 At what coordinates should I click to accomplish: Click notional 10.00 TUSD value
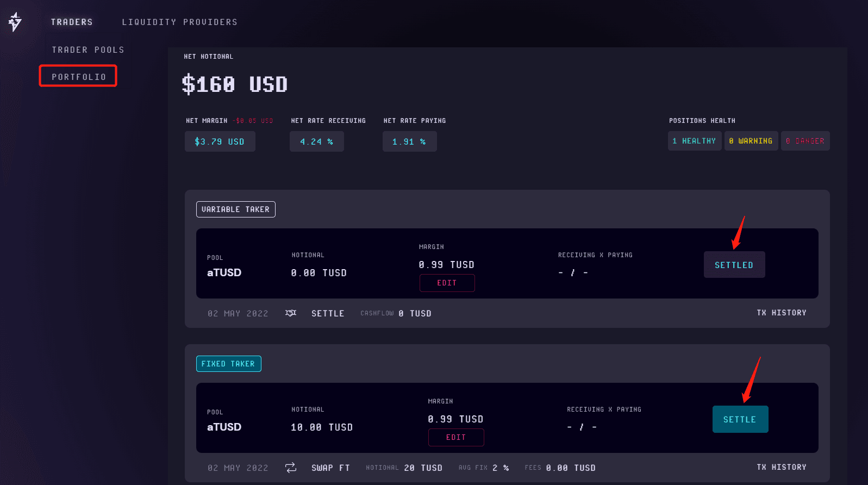[x=322, y=427]
